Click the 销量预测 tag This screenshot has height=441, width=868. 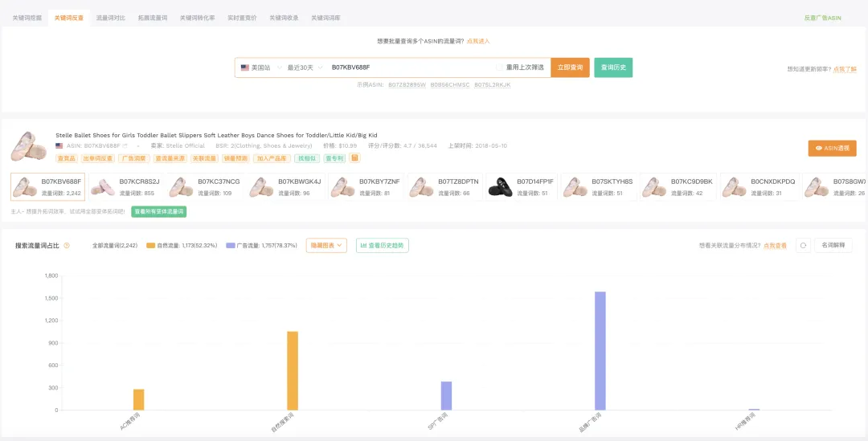tap(235, 158)
